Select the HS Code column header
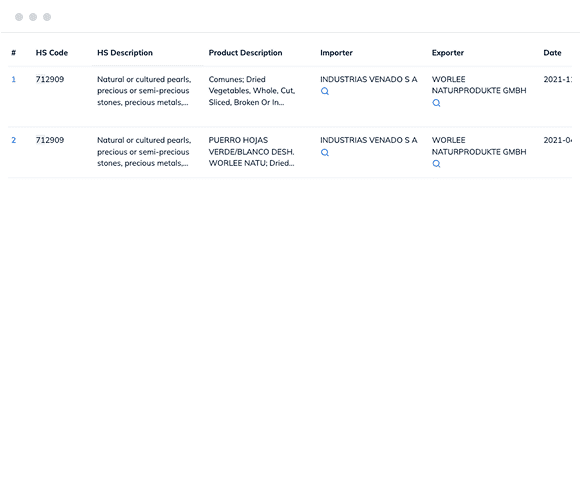580x500 pixels. pos(52,53)
